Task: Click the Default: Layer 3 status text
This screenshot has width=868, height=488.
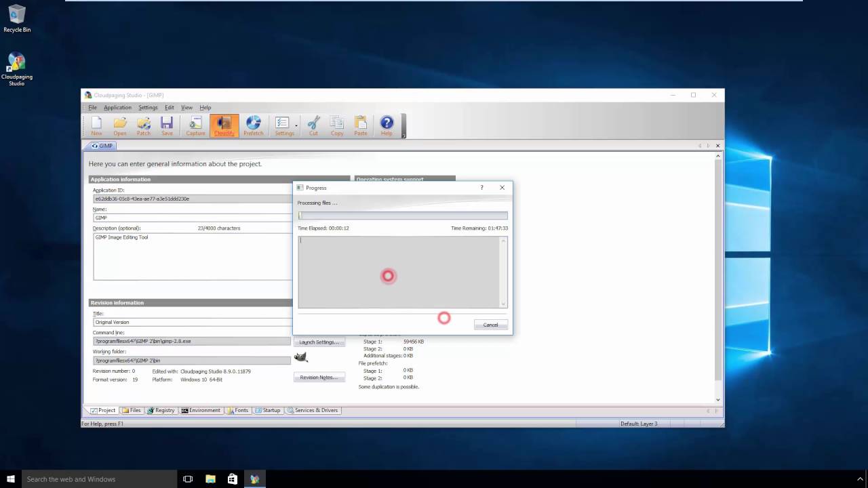Action: click(639, 424)
